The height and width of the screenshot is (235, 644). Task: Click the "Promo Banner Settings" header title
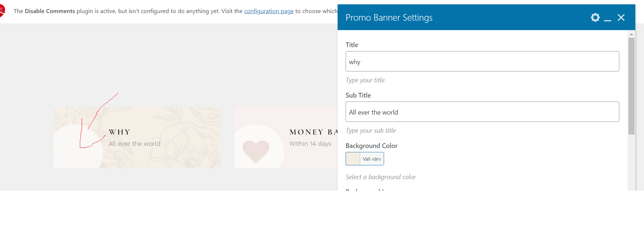(389, 18)
